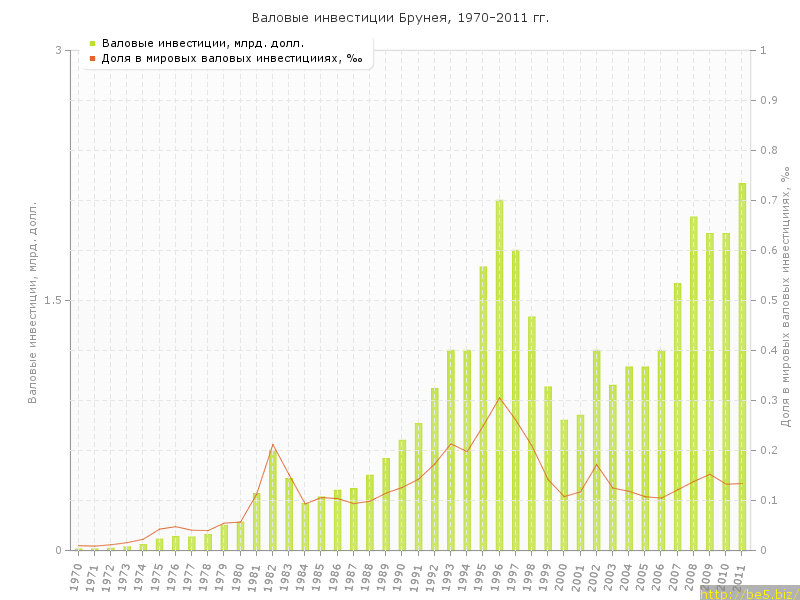Screen dimensions: 800x600
Task: Toggle the 'Доля в мировых валовых инвестициях' legend label
Action: click(x=232, y=58)
